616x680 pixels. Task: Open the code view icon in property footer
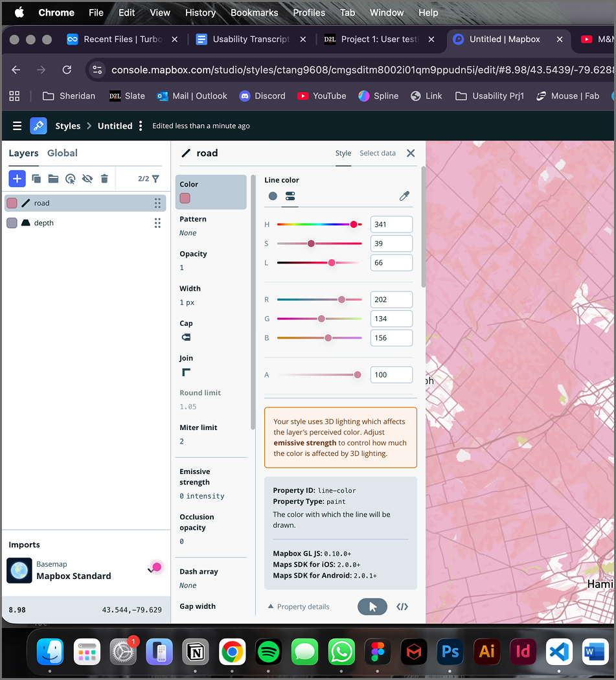click(402, 607)
